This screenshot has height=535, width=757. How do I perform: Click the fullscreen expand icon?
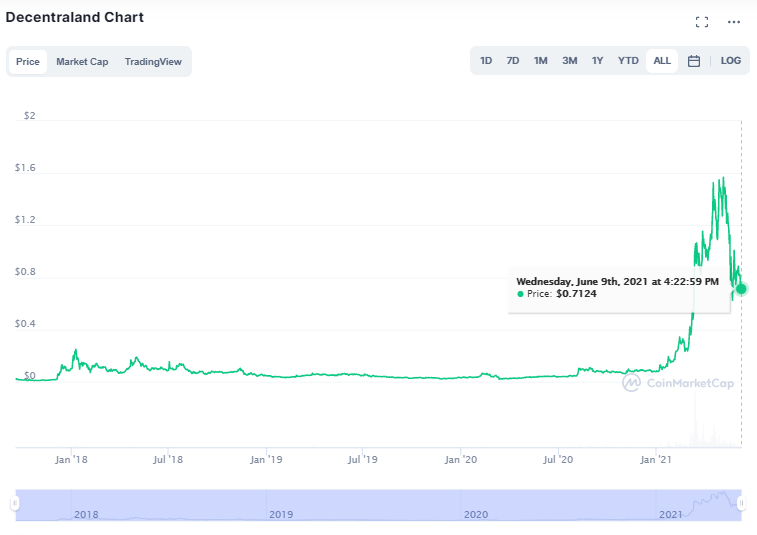pyautogui.click(x=701, y=22)
